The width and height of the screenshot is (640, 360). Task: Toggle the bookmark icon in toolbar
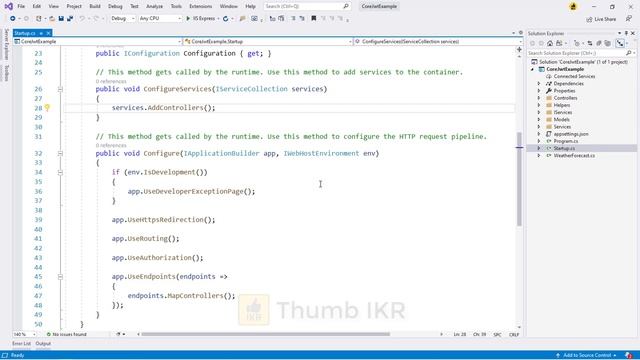tap(313, 18)
